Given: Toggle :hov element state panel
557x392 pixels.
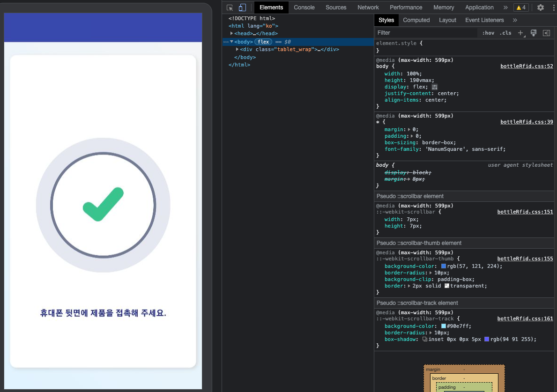Looking at the screenshot, I should pyautogui.click(x=488, y=33).
